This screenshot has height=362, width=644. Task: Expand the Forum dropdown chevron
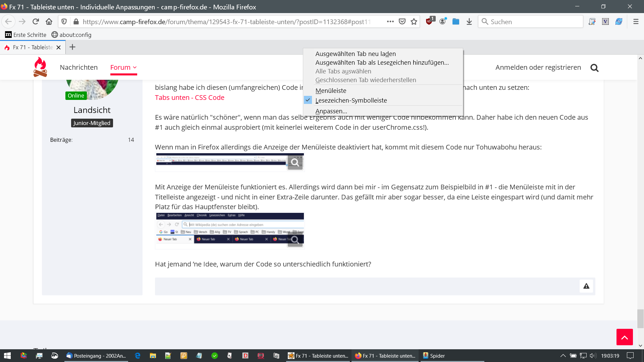pos(135,68)
